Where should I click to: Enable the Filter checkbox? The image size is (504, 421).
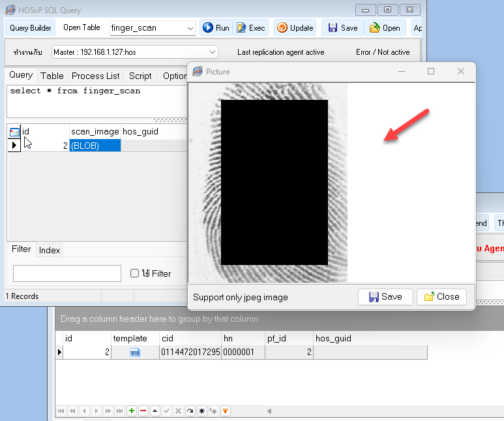point(135,273)
